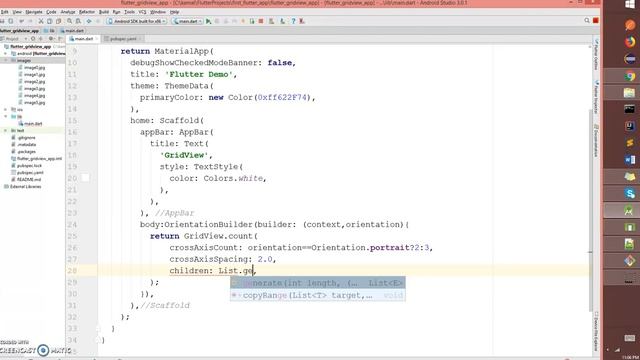The image size is (640, 360).
Task: Click the lib breadcrumb in the navigation bar
Action: coord(49,31)
